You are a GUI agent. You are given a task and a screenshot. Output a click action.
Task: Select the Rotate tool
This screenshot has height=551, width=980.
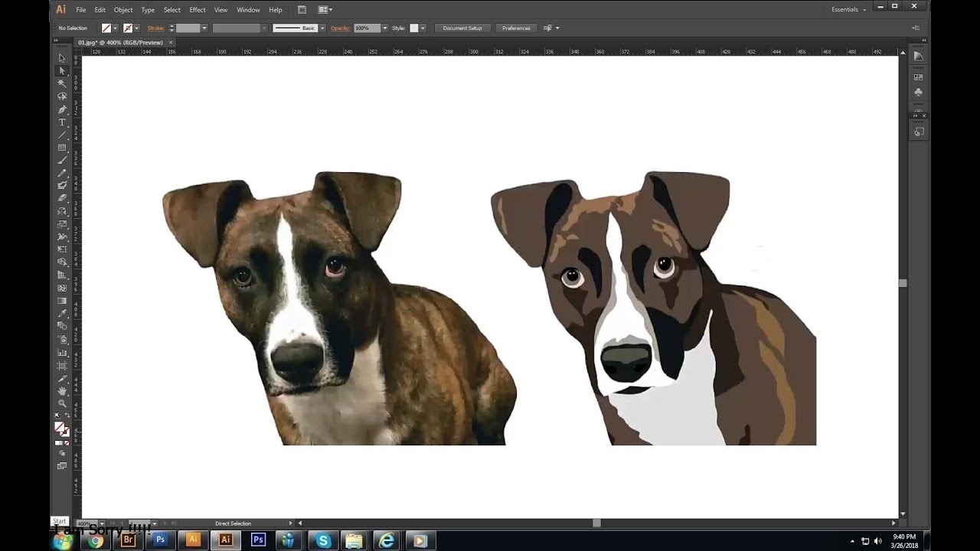click(x=62, y=211)
